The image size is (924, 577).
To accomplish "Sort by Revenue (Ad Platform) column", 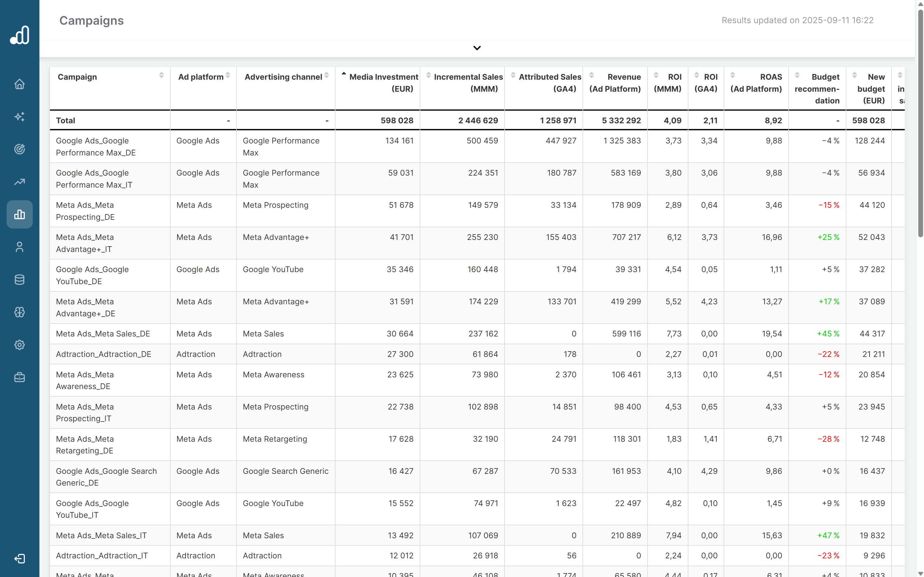I will coord(592,75).
